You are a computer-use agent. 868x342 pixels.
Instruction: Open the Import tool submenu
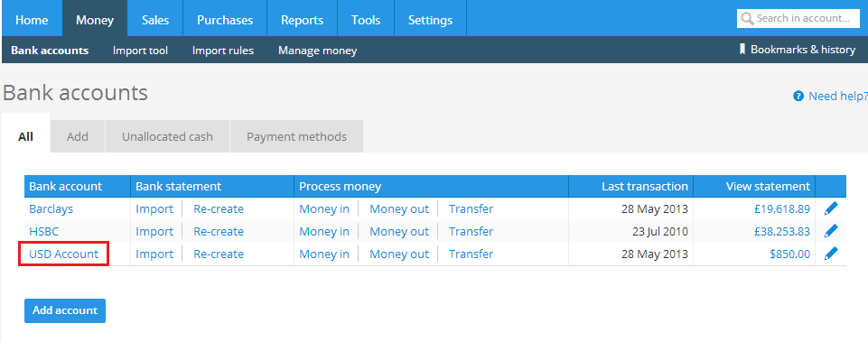coord(141,51)
